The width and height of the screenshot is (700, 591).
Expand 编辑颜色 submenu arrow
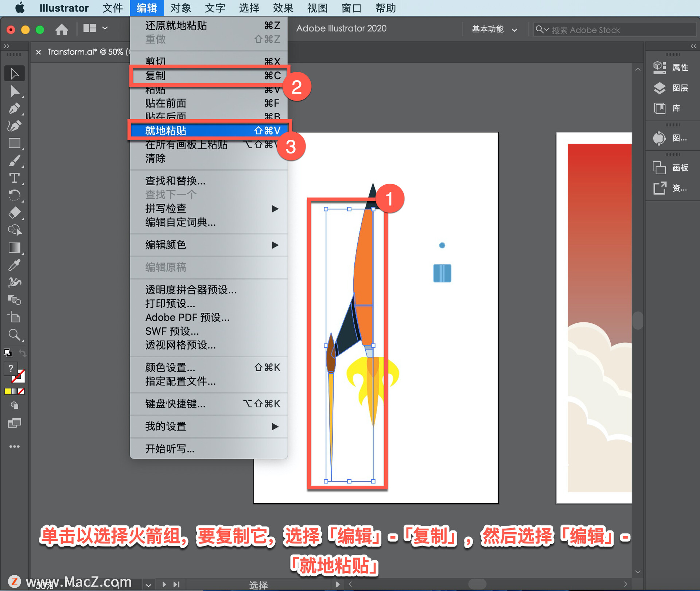tap(275, 245)
